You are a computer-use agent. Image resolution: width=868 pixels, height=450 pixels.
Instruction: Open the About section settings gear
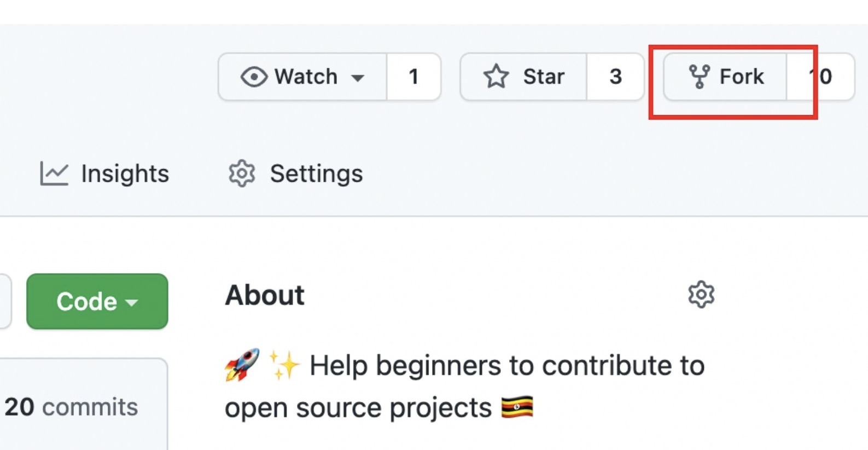(702, 295)
